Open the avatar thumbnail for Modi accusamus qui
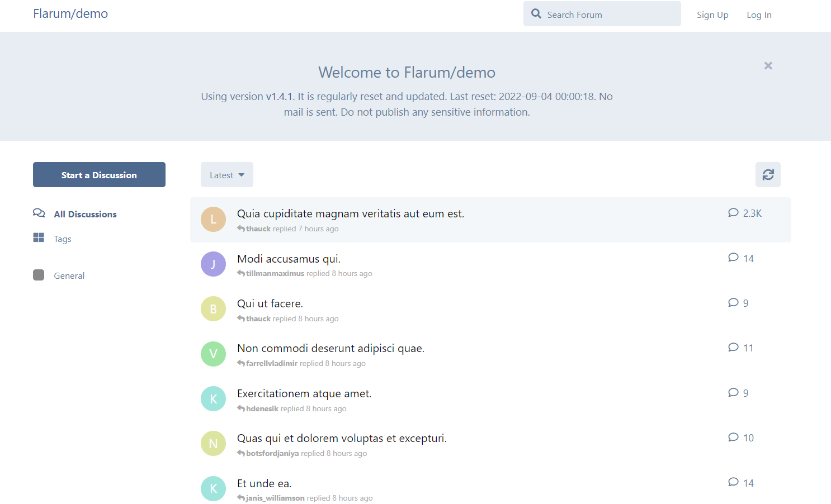Viewport: 831px width, 504px height. coord(213,264)
